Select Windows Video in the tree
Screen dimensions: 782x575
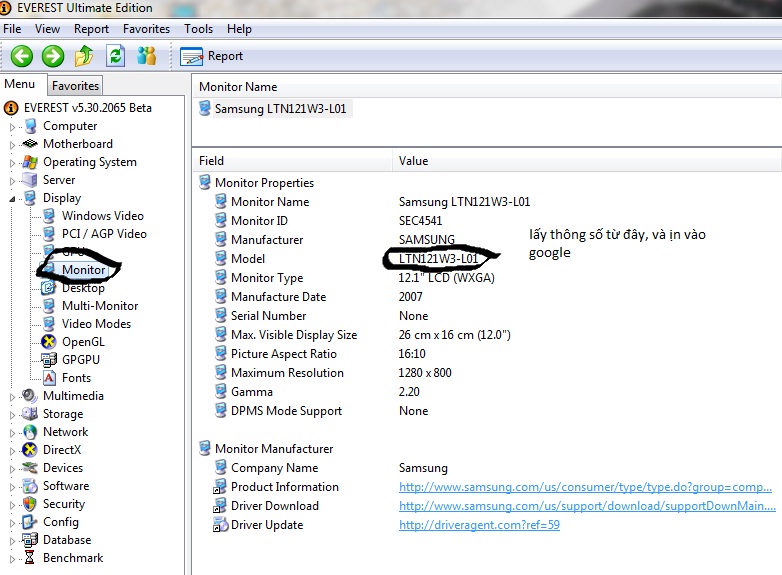click(x=102, y=216)
